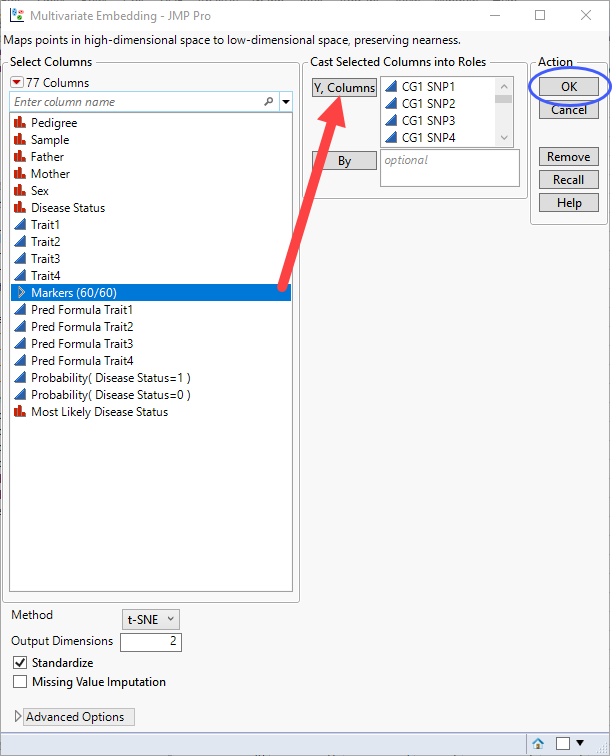Expand Advanced Options disclosure triangle
The width and height of the screenshot is (612, 756).
click(x=18, y=716)
